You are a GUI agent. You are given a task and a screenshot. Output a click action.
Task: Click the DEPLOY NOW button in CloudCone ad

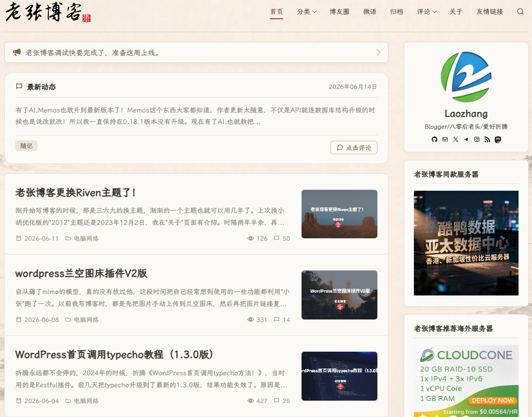493,400
